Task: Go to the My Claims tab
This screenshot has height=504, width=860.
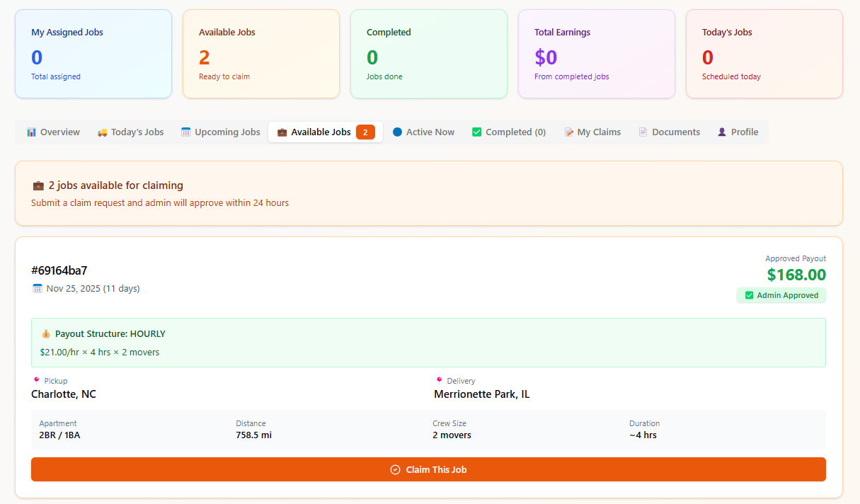Action: (x=599, y=132)
